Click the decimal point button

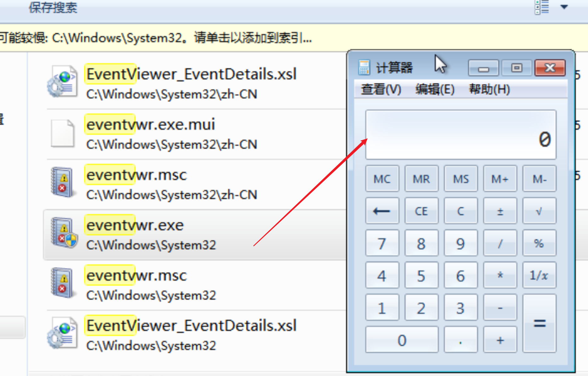[x=461, y=340]
